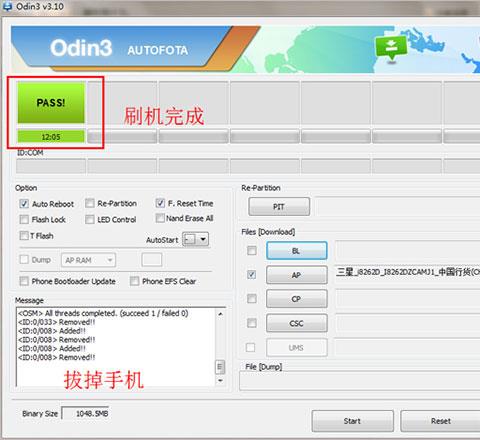Click '<ID:0/033> Removed!!' log line
This screenshot has width=480, height=440.
[57, 322]
